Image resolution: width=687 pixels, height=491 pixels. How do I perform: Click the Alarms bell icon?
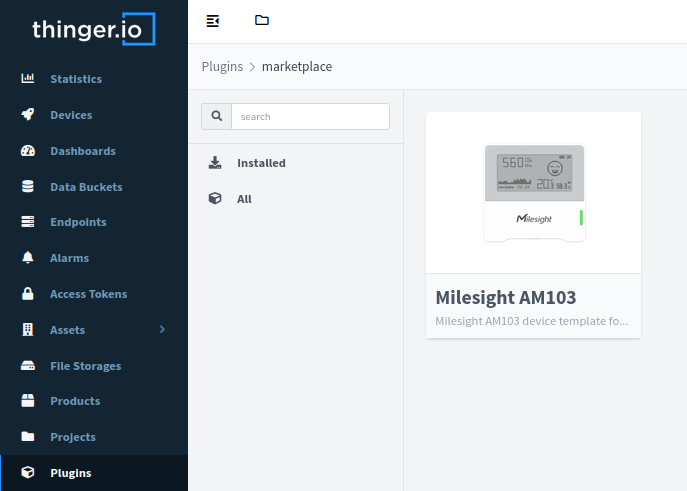point(28,258)
